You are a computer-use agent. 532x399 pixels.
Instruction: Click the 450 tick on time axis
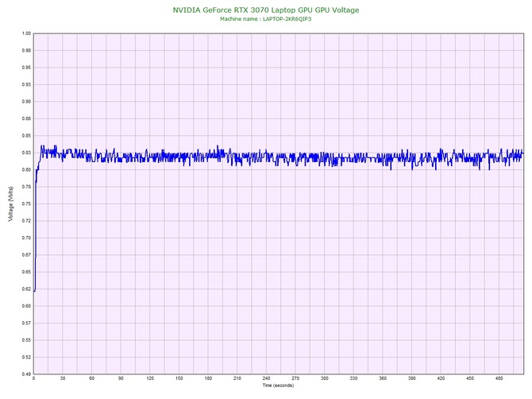pyautogui.click(x=470, y=378)
